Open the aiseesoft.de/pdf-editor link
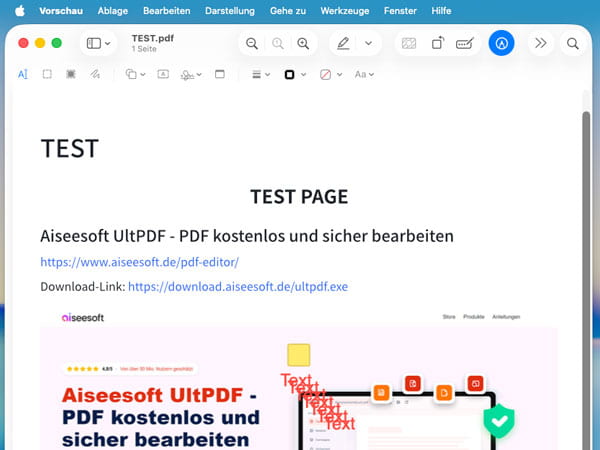This screenshot has width=600, height=450. (x=140, y=262)
